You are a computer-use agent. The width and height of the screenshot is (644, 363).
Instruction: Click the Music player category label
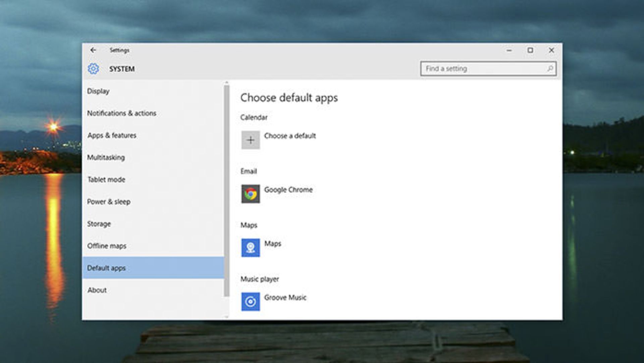[x=260, y=279]
